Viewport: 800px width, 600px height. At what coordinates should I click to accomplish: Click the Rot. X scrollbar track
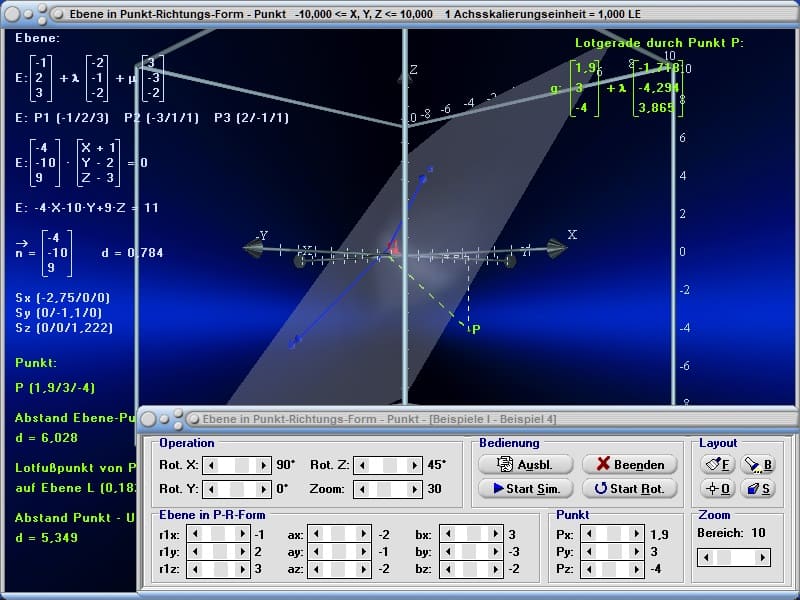click(x=237, y=465)
